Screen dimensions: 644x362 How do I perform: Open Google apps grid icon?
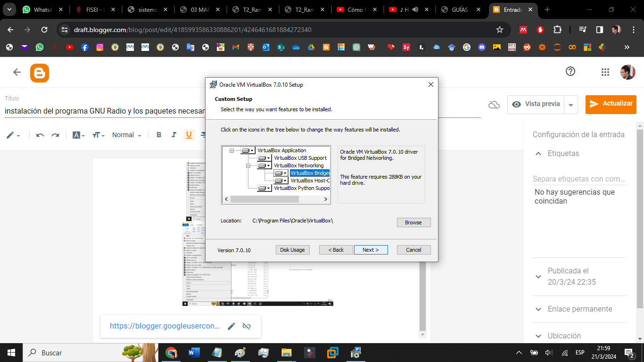tap(605, 72)
